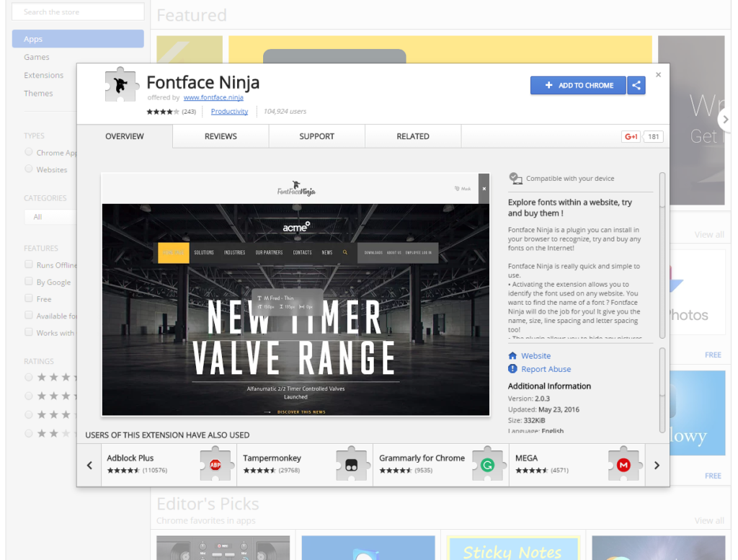Image resolution: width=738 pixels, height=560 pixels.
Task: Switch to the Reviews tab
Action: click(221, 136)
